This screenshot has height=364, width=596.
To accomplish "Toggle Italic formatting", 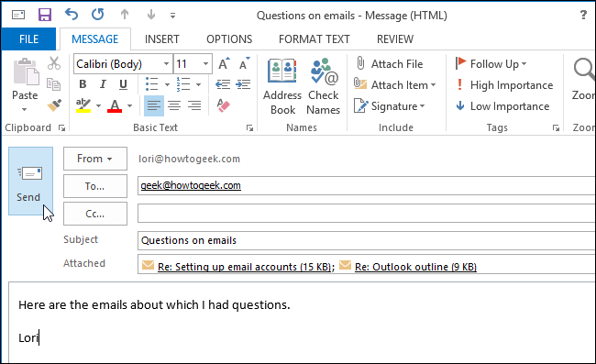I will pyautogui.click(x=103, y=84).
